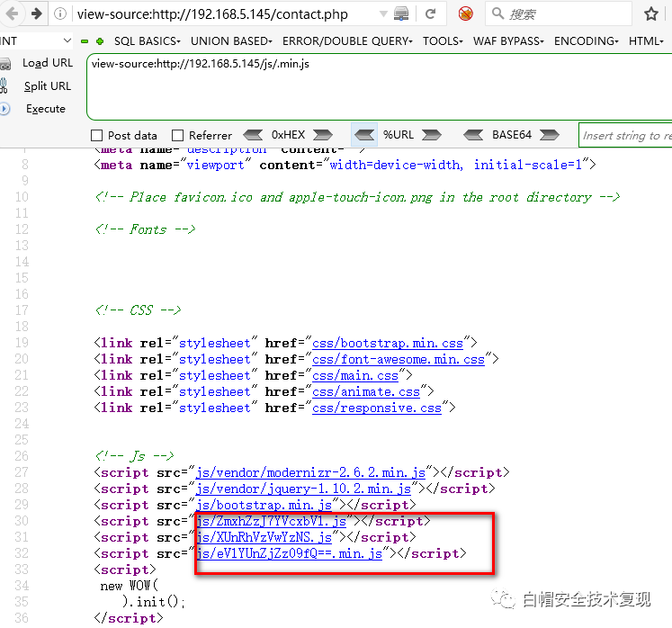Select the Execute play icon

click(4, 109)
